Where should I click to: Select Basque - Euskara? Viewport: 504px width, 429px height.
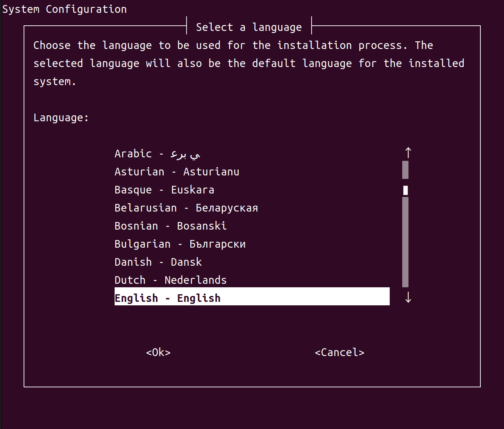[164, 189]
